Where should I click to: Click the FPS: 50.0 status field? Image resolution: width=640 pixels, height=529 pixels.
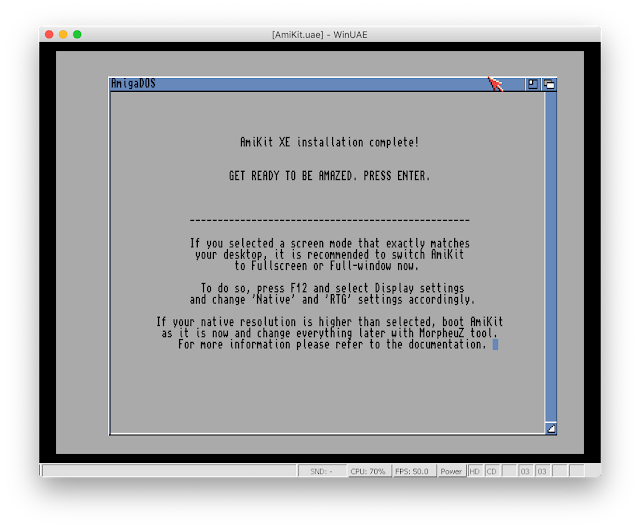tap(412, 471)
